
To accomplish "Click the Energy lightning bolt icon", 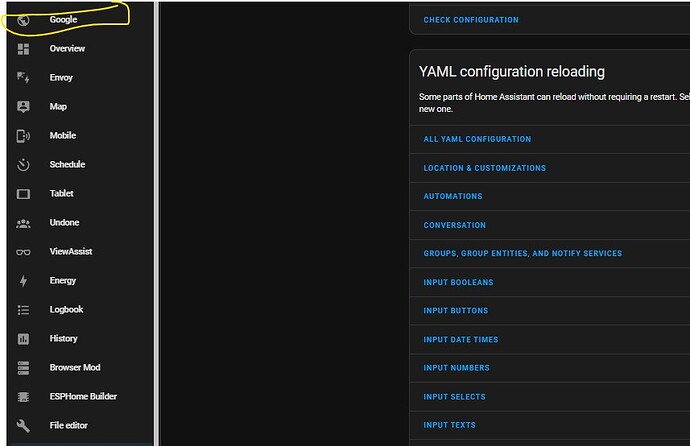I will click(x=23, y=281).
